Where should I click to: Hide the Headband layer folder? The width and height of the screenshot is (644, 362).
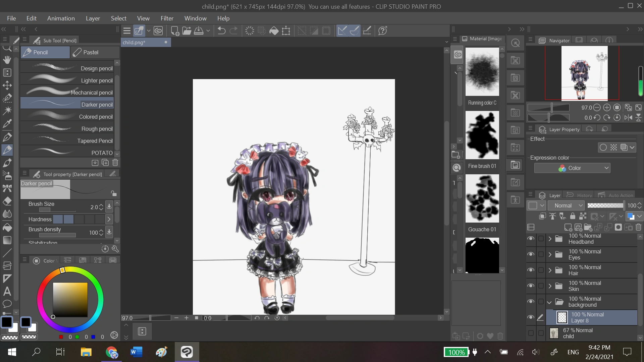(x=531, y=238)
